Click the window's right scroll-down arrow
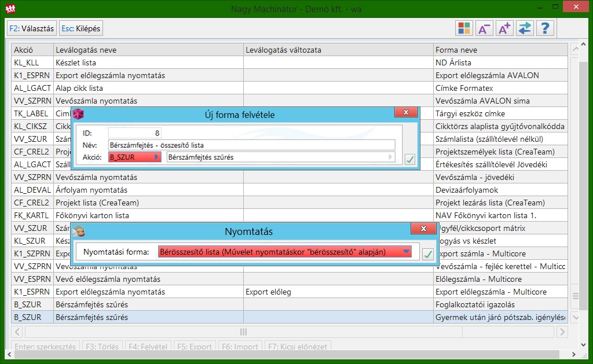The image size is (593, 364). click(583, 345)
